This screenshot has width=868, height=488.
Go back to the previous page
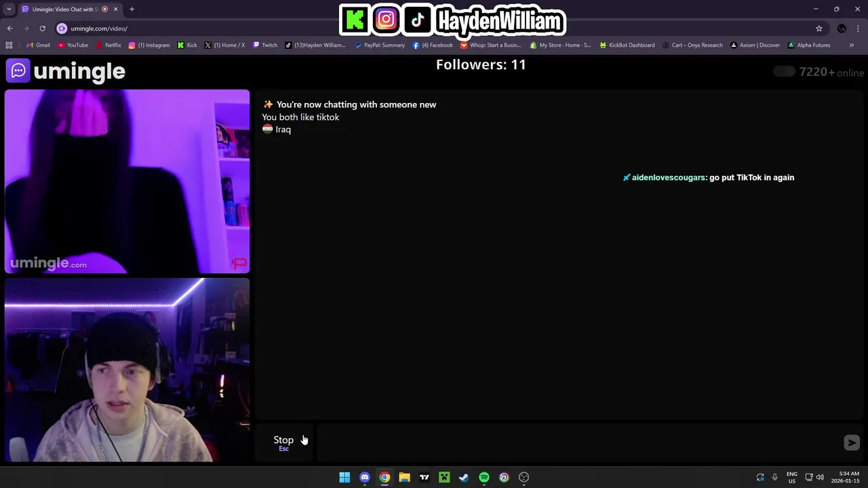[9, 28]
